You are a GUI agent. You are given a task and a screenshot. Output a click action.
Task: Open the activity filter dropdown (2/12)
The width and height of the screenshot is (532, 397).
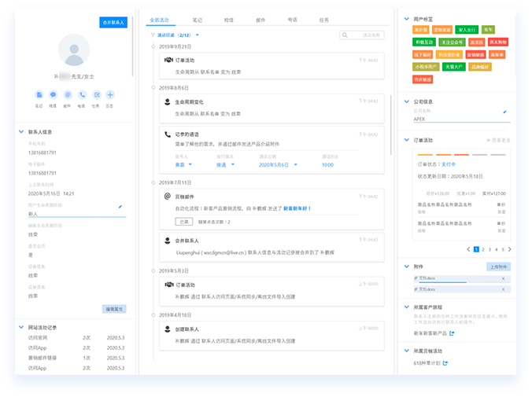(178, 35)
